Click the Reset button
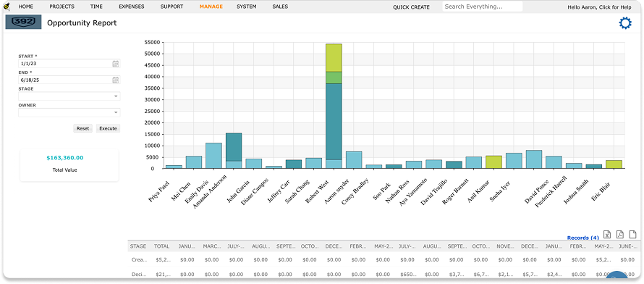 (x=82, y=129)
